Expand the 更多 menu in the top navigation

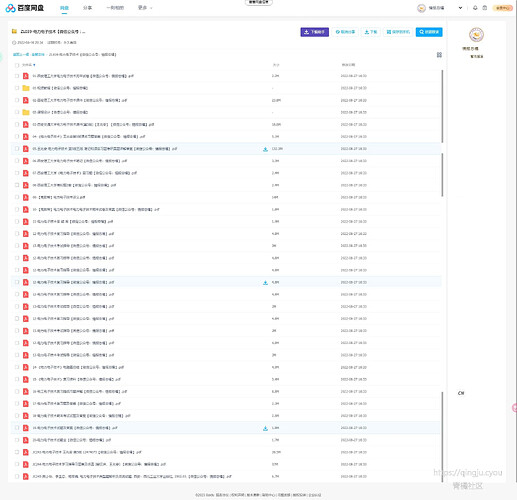[145, 8]
